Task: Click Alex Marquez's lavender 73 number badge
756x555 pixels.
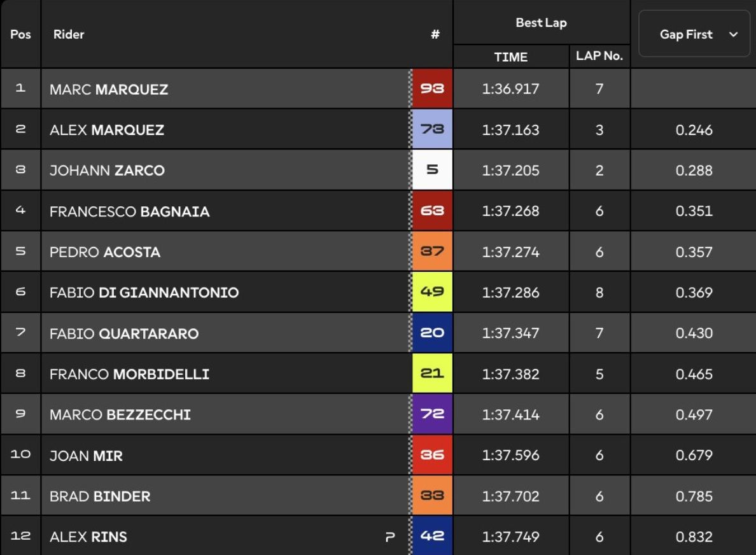Action: [432, 129]
